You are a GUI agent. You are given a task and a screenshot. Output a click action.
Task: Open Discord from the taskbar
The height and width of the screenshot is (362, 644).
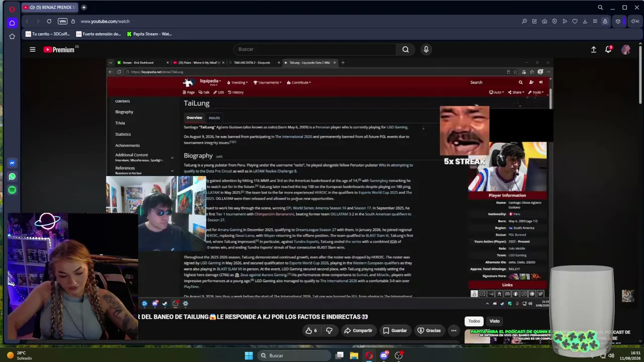click(384, 355)
